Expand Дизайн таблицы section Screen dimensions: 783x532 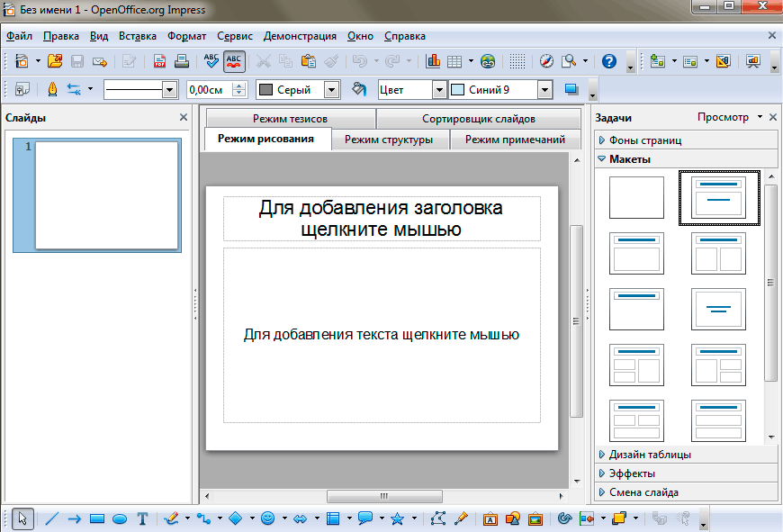click(686, 455)
